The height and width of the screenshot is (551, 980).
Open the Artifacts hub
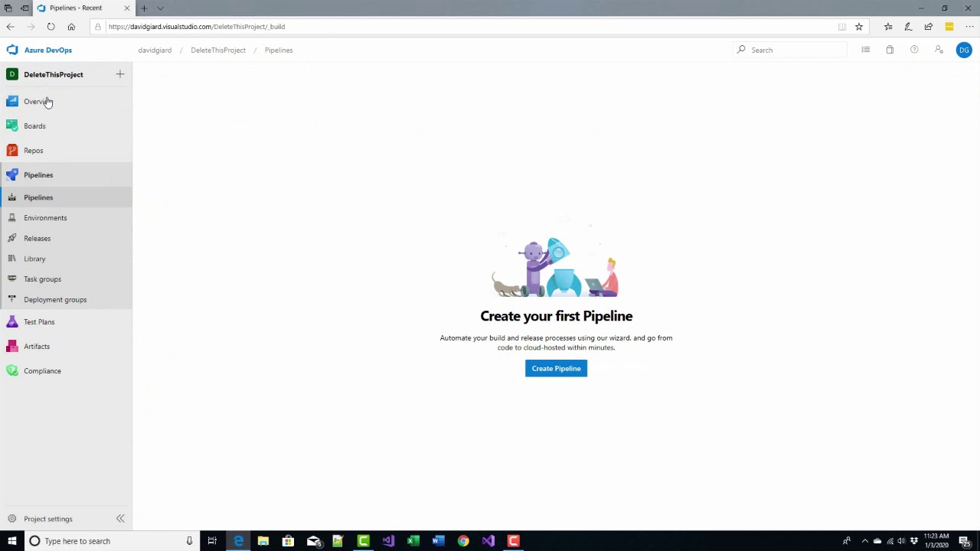tap(66, 346)
